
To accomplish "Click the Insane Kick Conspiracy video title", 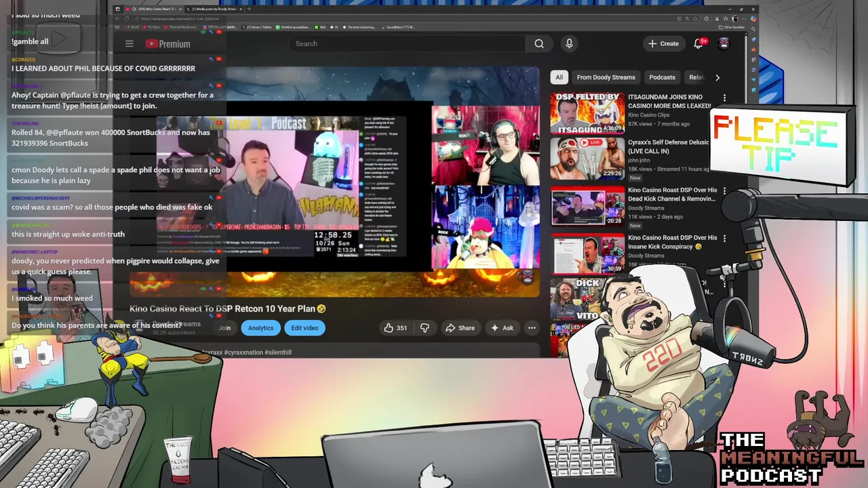I will (x=672, y=242).
